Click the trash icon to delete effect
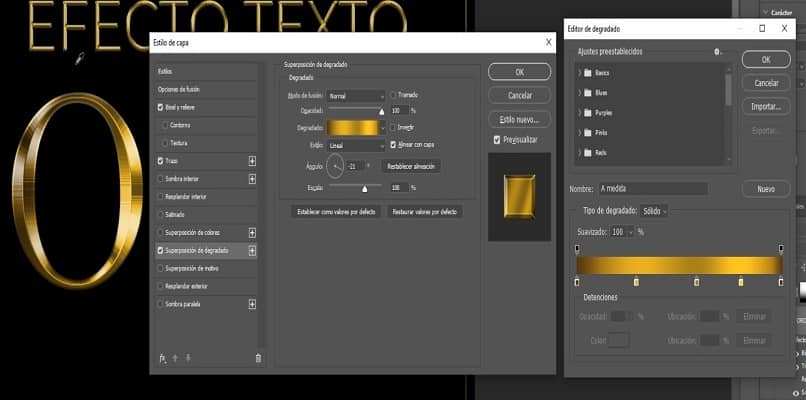Viewport: 806px width, 400px height. point(258,357)
